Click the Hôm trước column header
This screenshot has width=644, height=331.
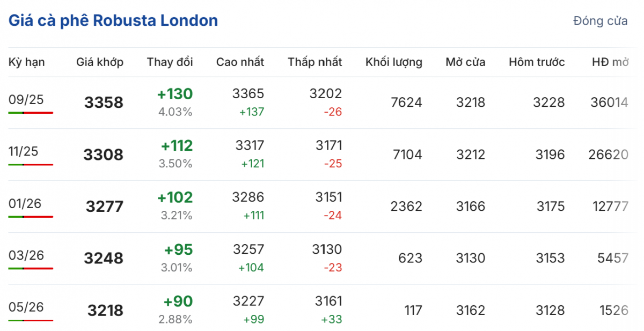coord(537,62)
